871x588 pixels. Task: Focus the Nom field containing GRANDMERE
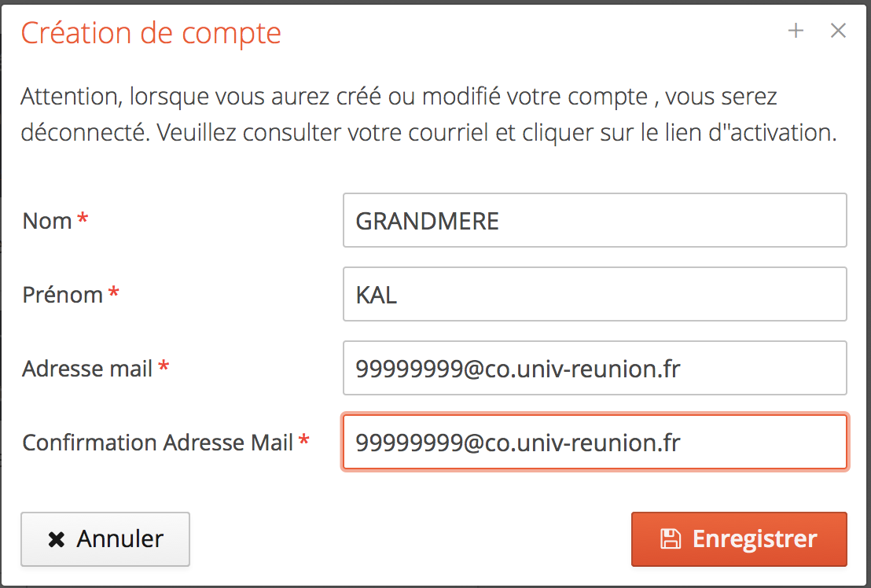pyautogui.click(x=595, y=220)
